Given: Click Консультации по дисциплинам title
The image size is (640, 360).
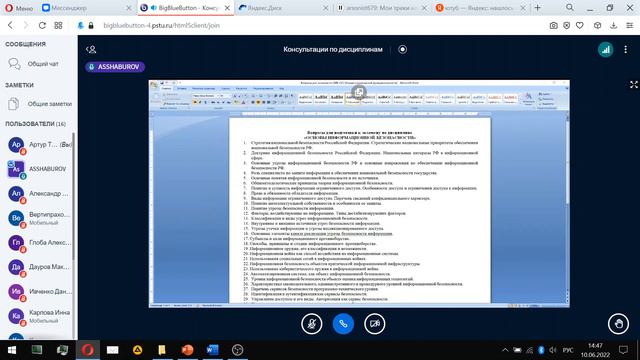Looking at the screenshot, I should pyautogui.click(x=333, y=49).
